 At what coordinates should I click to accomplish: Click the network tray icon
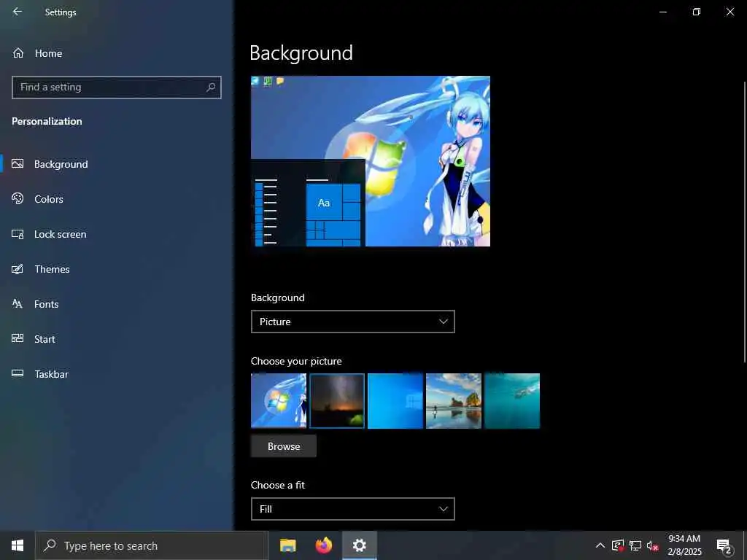(x=635, y=545)
